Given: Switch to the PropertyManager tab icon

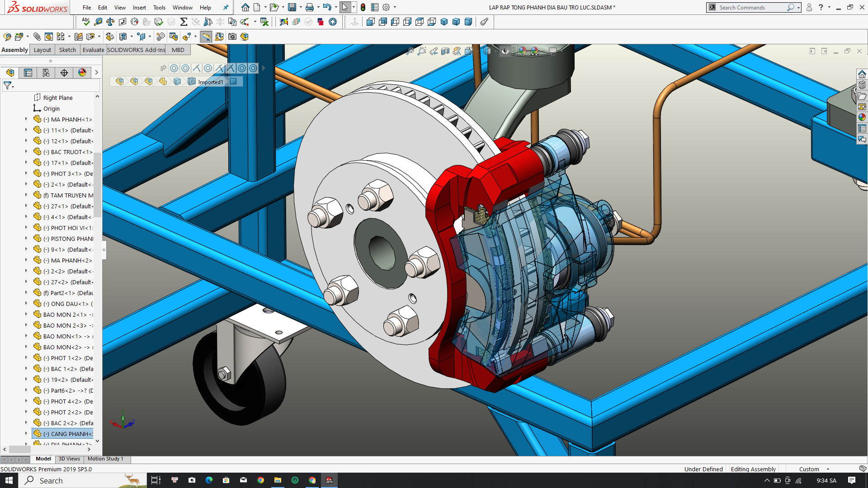Looking at the screenshot, I should coord(28,73).
